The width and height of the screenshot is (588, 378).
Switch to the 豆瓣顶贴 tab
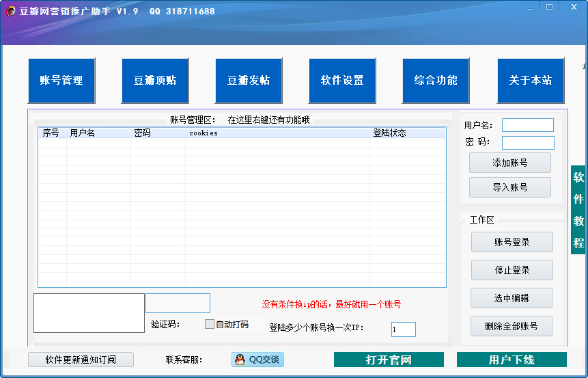tap(155, 81)
